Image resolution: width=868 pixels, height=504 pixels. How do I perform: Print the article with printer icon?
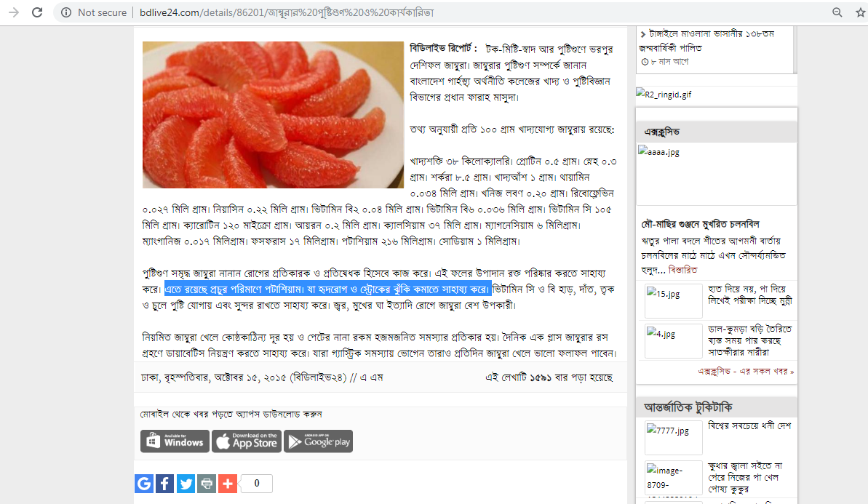207,484
